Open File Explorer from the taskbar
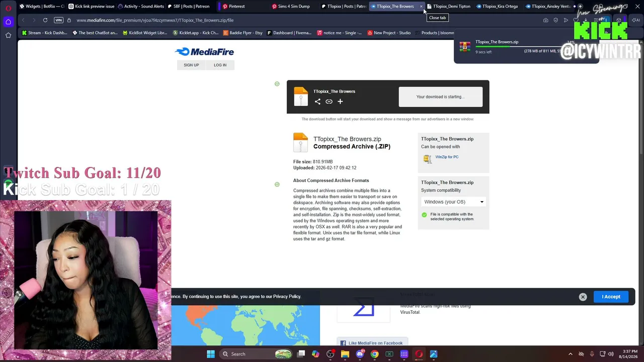 point(345,354)
